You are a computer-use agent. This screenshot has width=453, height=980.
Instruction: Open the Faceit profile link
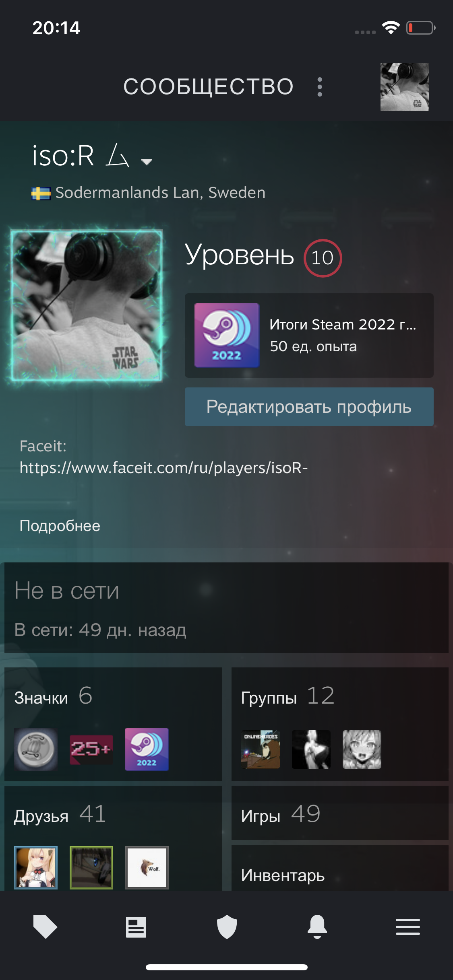(164, 467)
